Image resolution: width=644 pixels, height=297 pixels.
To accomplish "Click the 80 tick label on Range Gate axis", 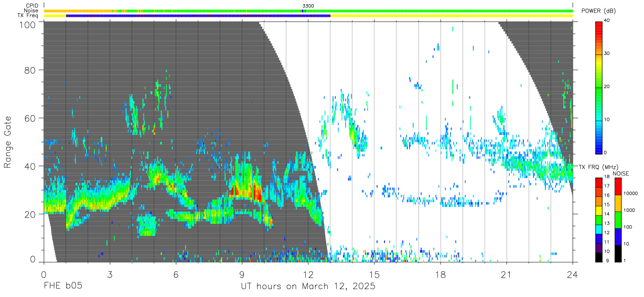I will 30,70.
